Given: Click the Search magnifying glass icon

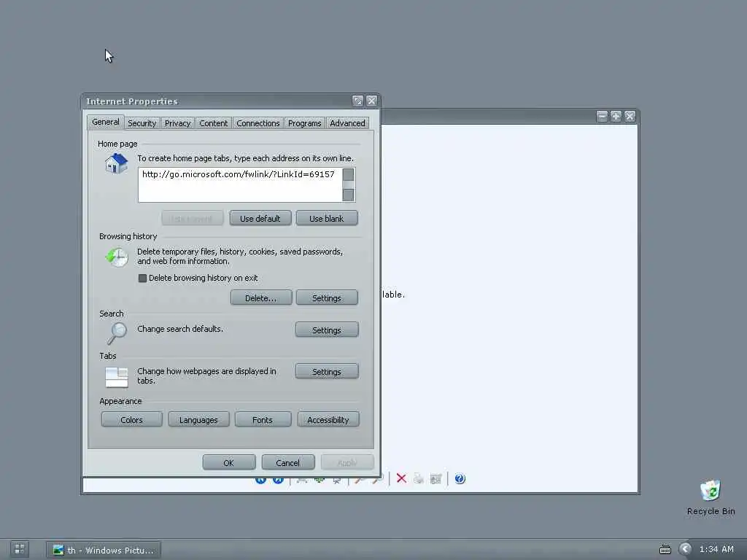Looking at the screenshot, I should tap(117, 332).
